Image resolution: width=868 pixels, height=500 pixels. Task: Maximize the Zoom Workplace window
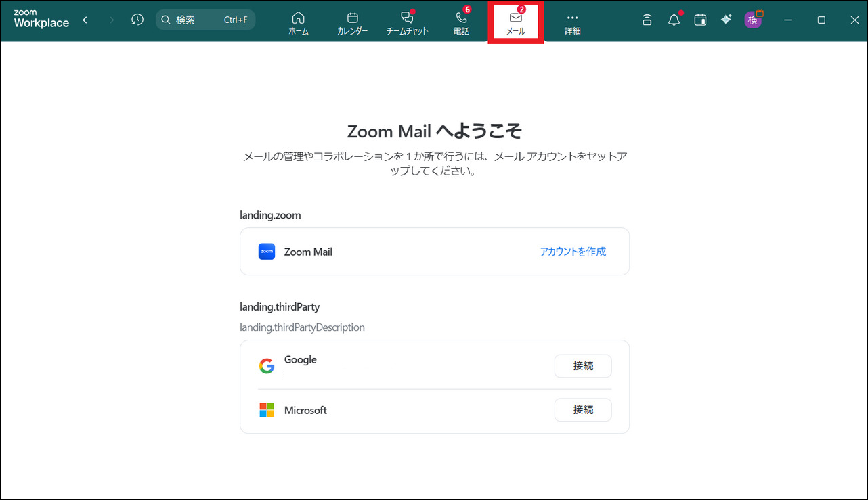[x=821, y=20]
